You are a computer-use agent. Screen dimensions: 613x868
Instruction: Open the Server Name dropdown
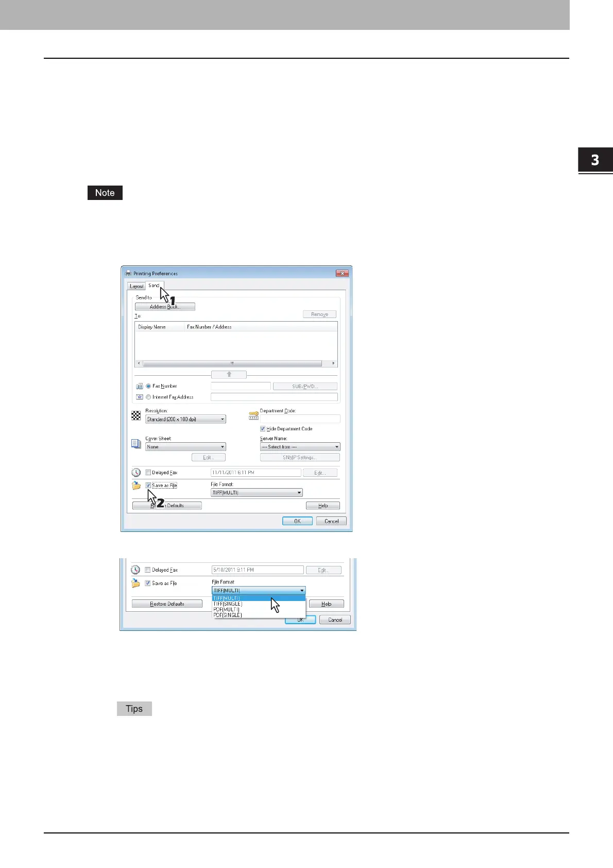(x=300, y=447)
